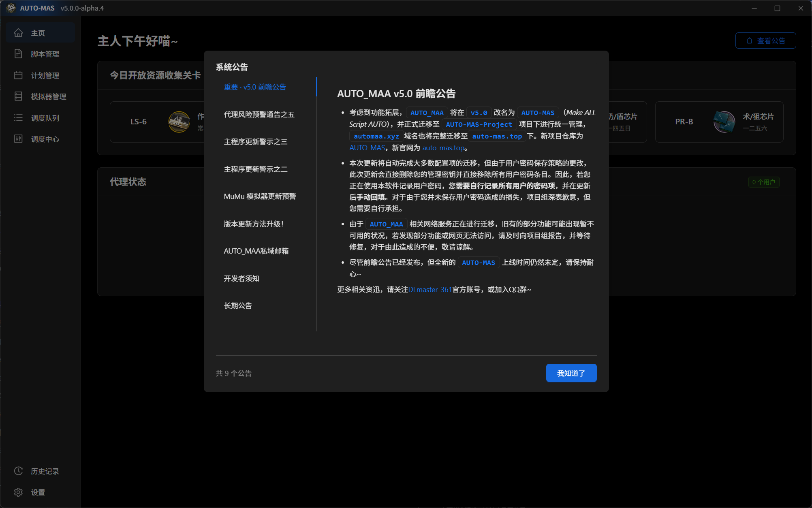Switch to 主程序更新警示之三 announcement
This screenshot has width=812, height=508.
point(255,142)
